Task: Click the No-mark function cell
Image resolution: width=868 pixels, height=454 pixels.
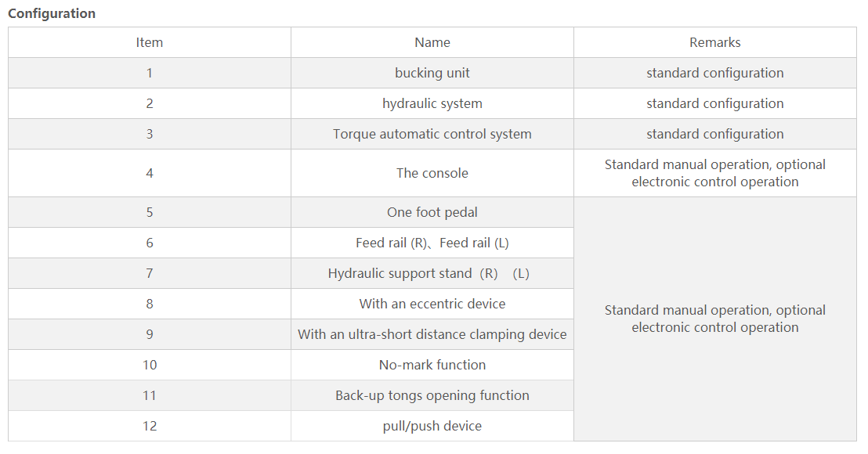Action: pos(432,365)
